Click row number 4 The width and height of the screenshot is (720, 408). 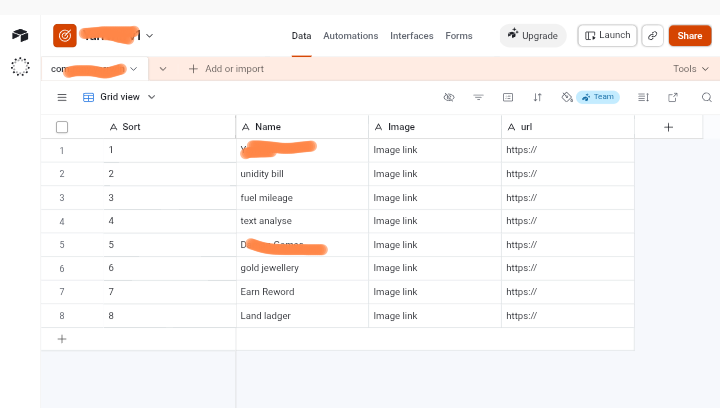coord(62,222)
